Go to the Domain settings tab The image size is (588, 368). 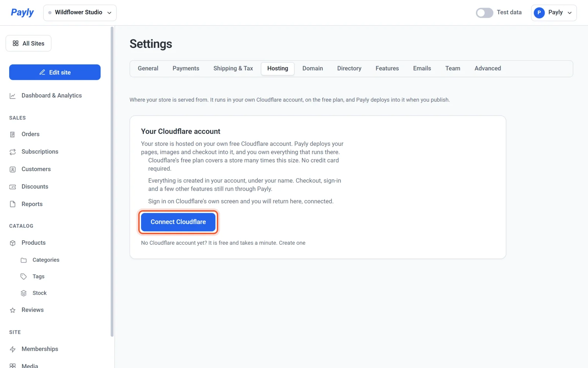[x=313, y=68]
